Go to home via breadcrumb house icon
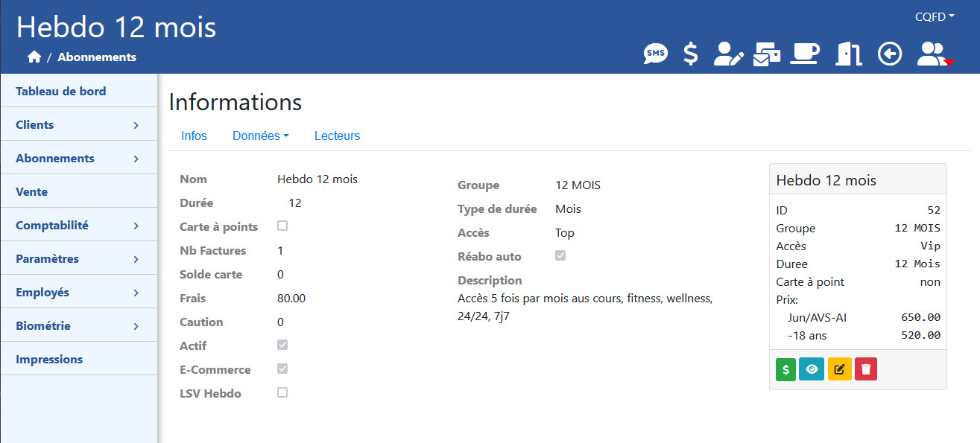The height and width of the screenshot is (443, 980). pyautogui.click(x=34, y=57)
